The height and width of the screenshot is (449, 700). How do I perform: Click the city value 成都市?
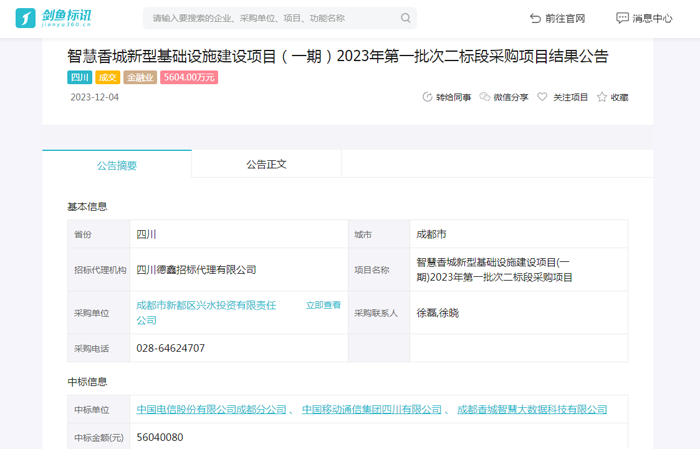pyautogui.click(x=431, y=234)
